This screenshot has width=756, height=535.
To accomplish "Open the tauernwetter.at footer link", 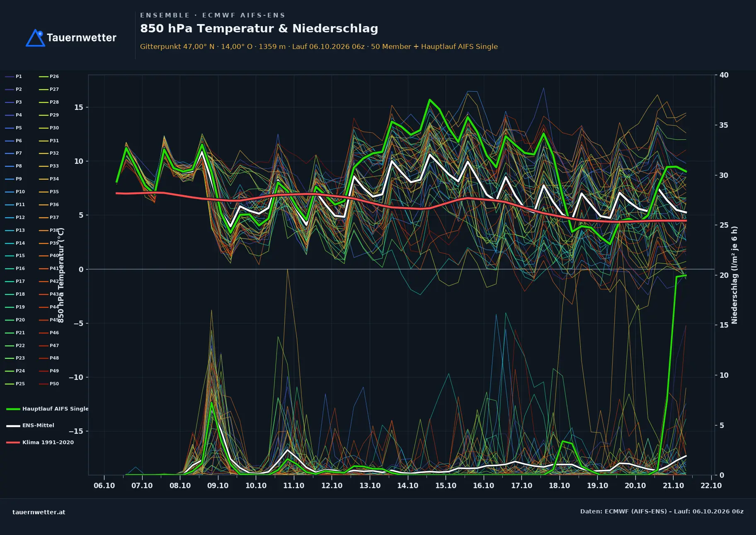I will pos(39,512).
